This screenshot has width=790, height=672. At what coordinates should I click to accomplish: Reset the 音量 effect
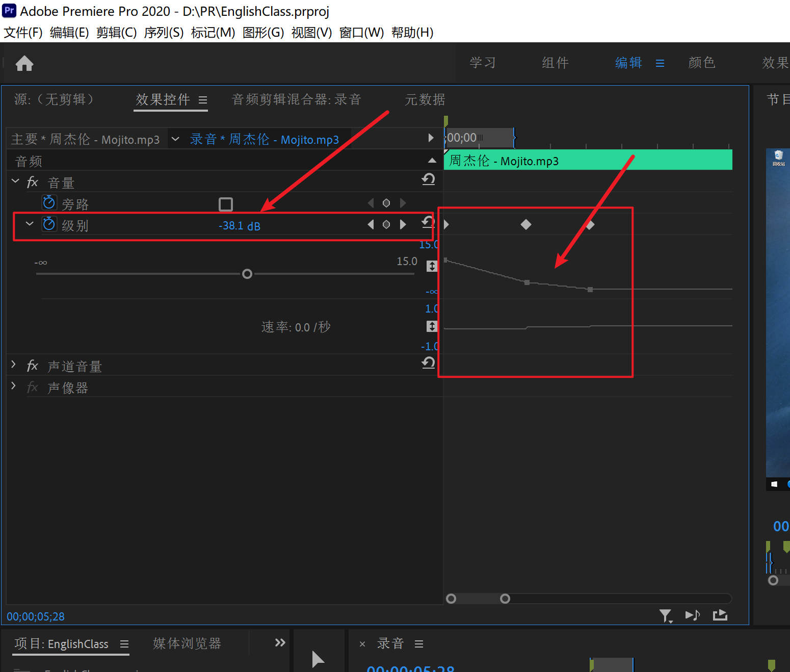428,179
